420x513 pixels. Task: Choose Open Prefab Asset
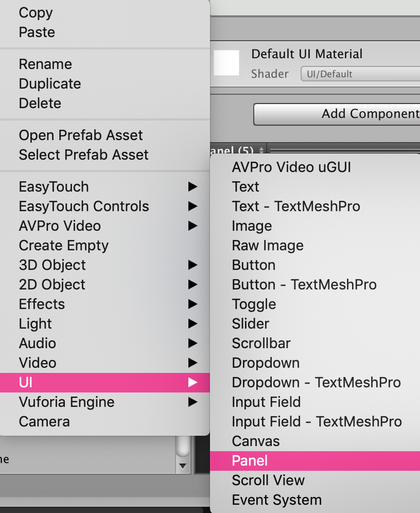(81, 135)
